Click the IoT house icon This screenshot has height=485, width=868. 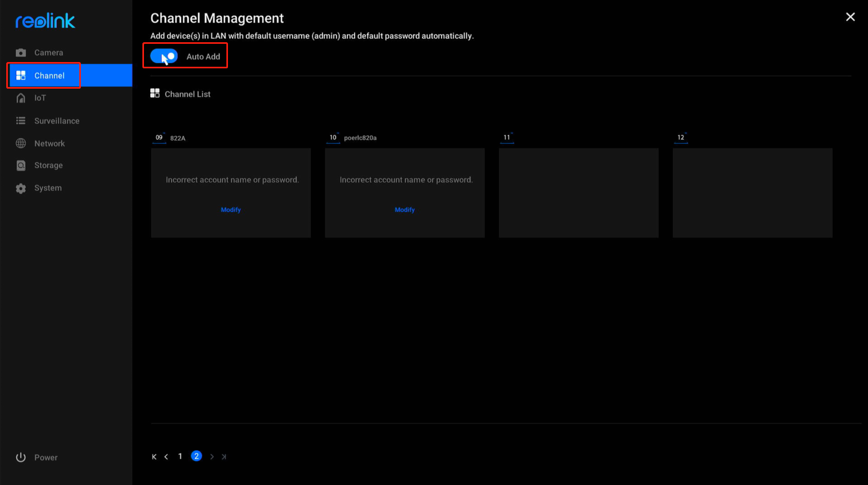21,98
